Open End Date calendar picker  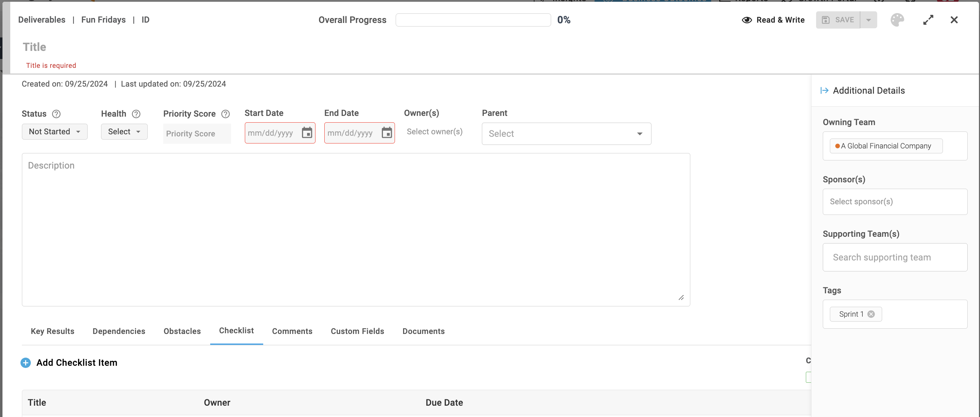(386, 133)
